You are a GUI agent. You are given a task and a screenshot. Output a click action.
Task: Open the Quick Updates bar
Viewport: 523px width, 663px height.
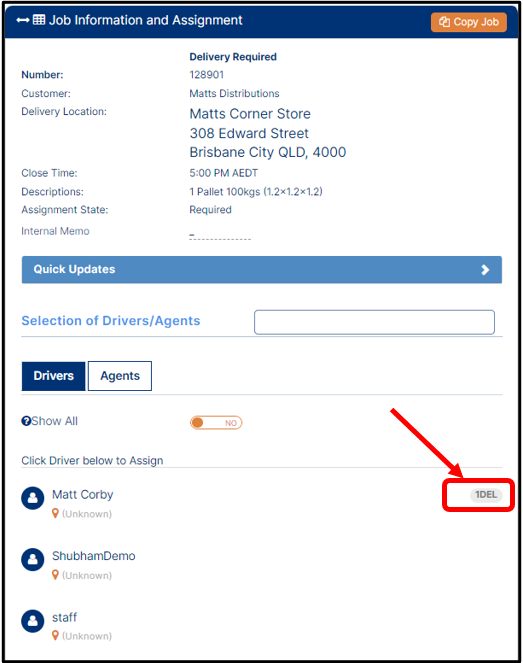pos(262,270)
